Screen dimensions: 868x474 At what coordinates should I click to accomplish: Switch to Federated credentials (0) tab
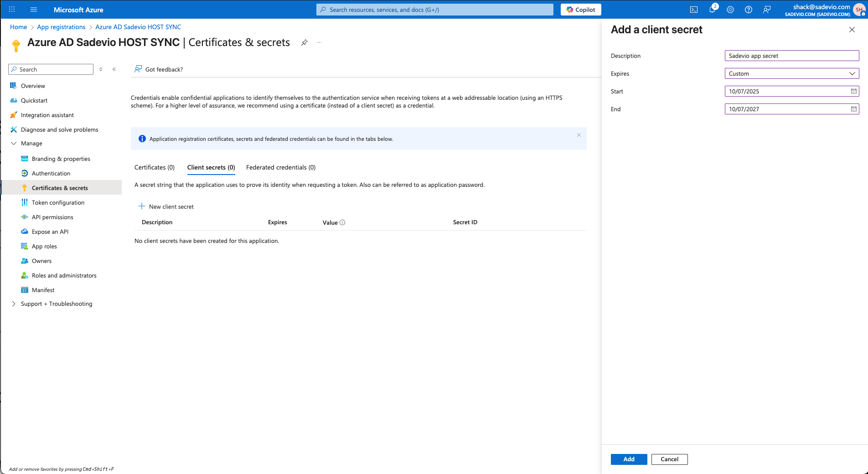click(280, 167)
